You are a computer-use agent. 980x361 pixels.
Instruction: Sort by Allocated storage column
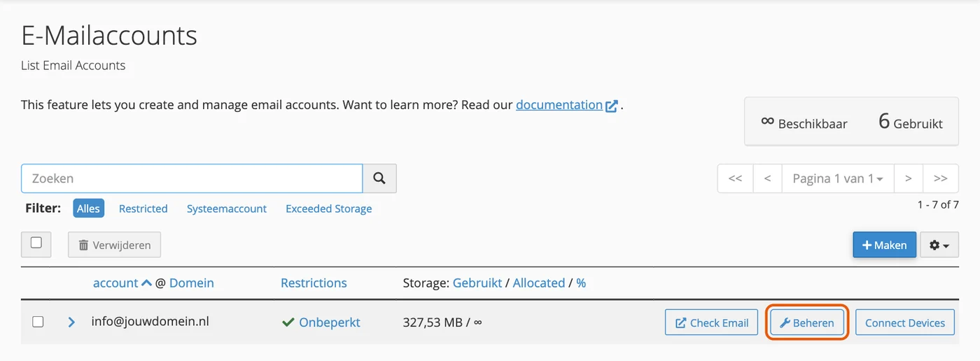tap(539, 283)
